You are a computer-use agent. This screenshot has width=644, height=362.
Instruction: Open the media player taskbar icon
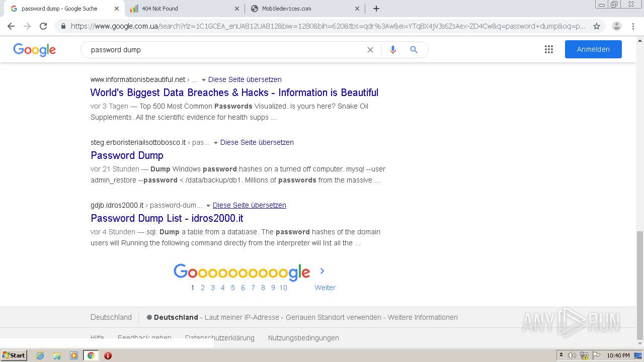click(74, 355)
